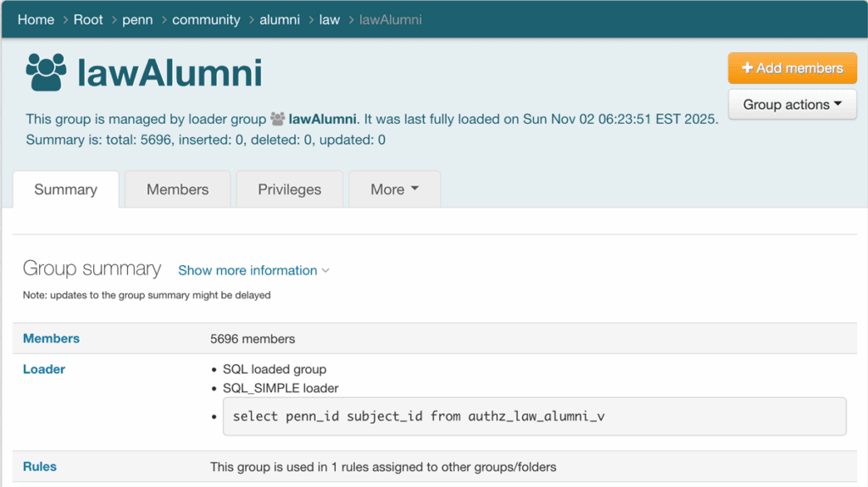Click the Loader row link
Viewport: 868px width, 487px height.
44,369
